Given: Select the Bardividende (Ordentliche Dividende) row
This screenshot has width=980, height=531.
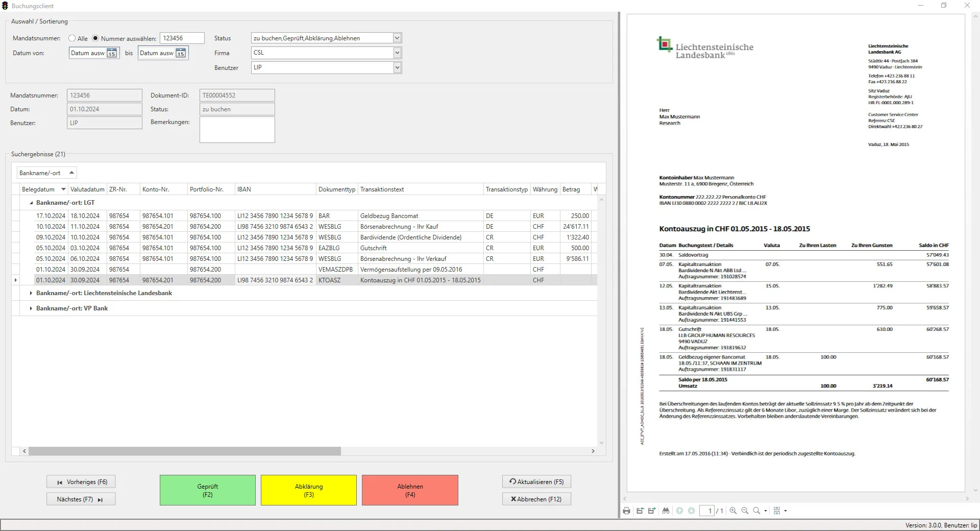Looking at the screenshot, I should tap(308, 237).
